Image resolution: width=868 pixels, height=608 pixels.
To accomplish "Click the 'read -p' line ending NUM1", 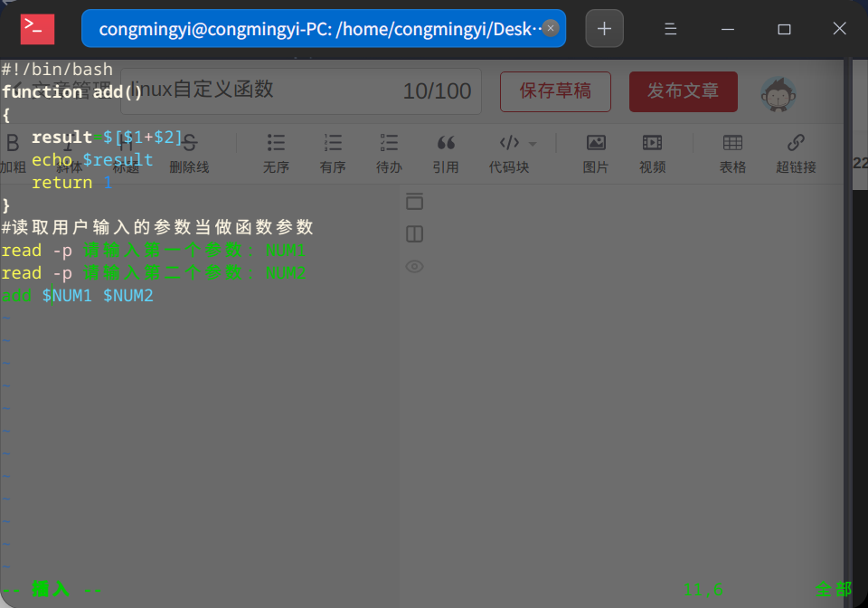I will [x=154, y=251].
